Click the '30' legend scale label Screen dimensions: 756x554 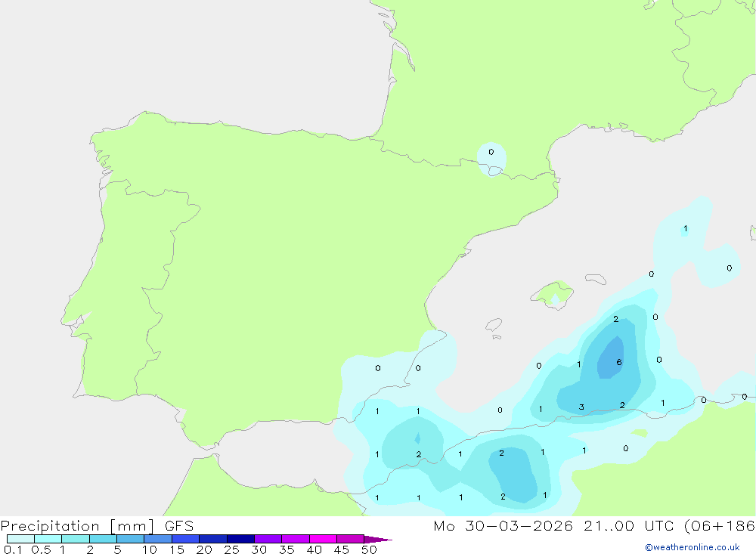(259, 549)
